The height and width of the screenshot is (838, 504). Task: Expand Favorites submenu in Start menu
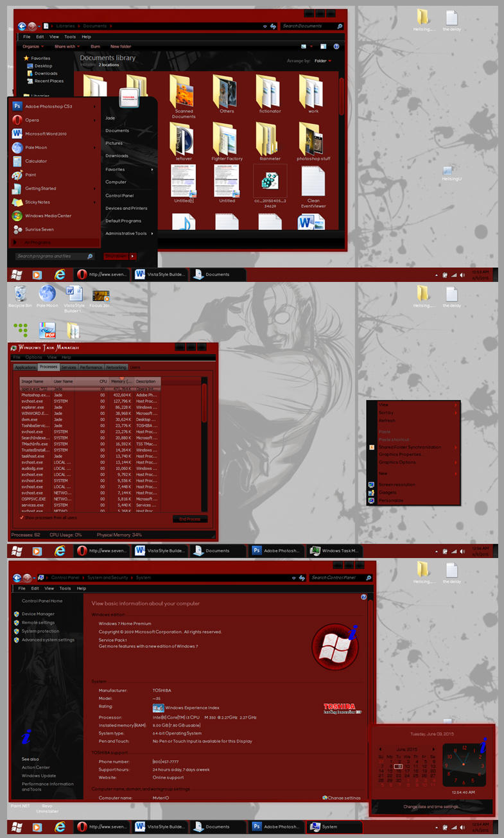[129, 170]
